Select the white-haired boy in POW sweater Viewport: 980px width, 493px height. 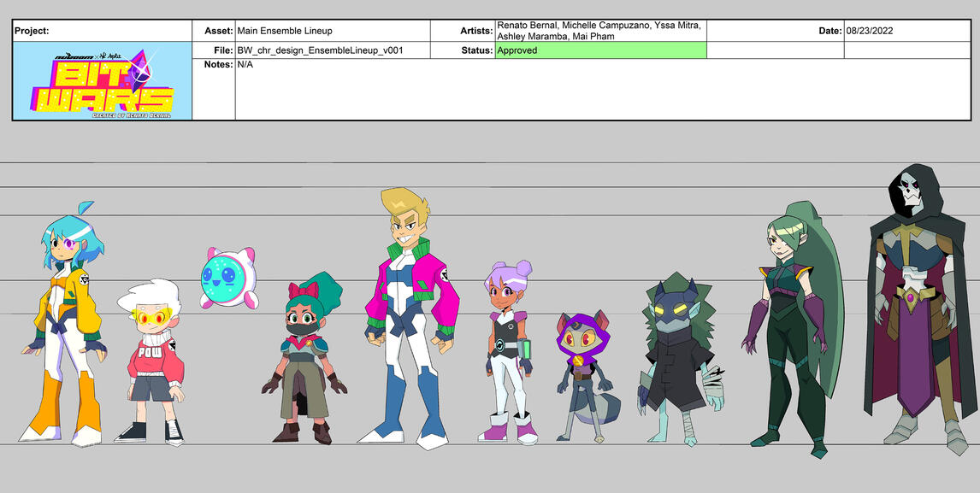tap(151, 362)
